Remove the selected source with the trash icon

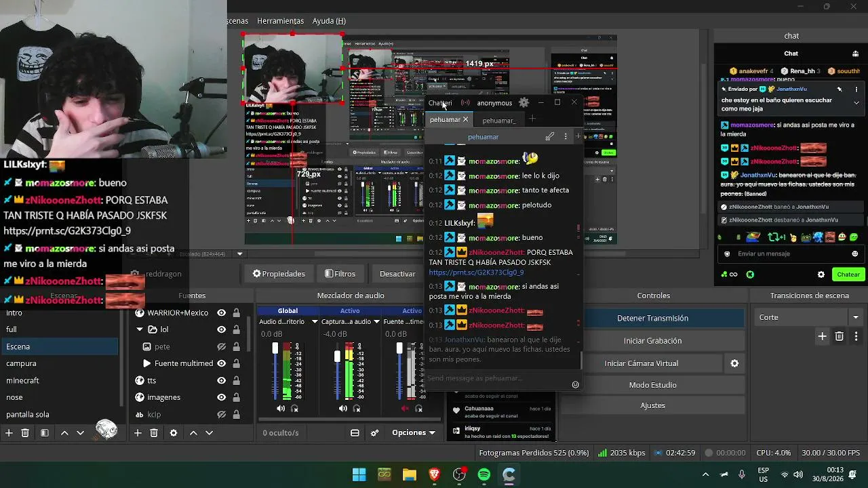[x=154, y=432]
